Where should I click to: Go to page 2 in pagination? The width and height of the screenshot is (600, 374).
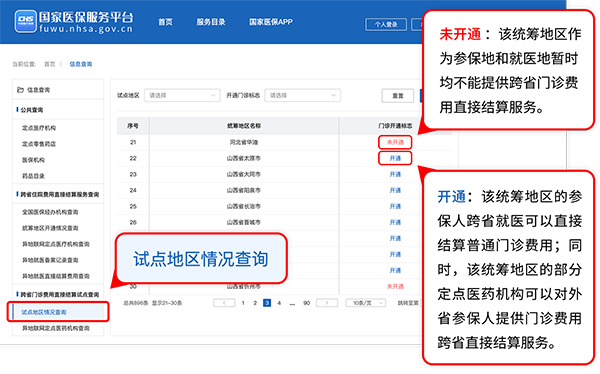pyautogui.click(x=255, y=303)
